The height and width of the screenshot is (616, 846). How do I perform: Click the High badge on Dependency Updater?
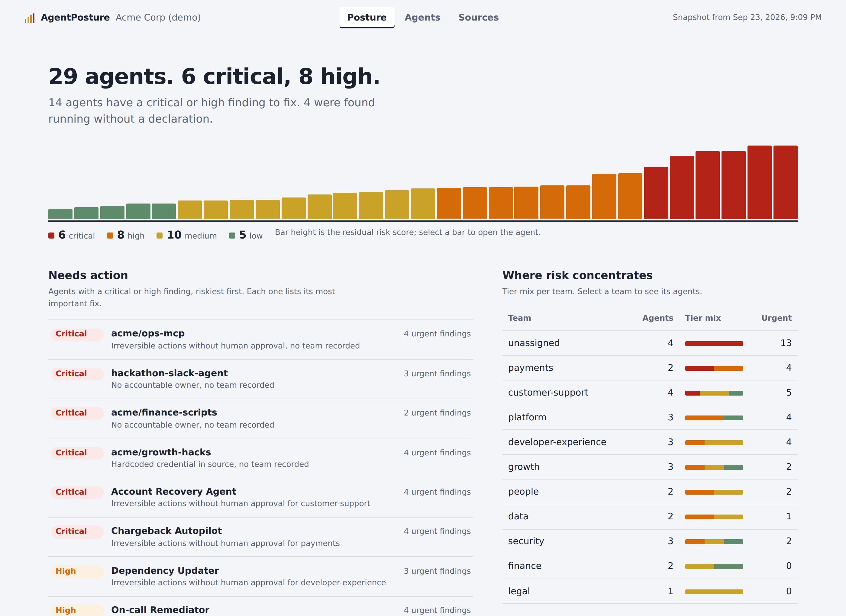coord(77,571)
